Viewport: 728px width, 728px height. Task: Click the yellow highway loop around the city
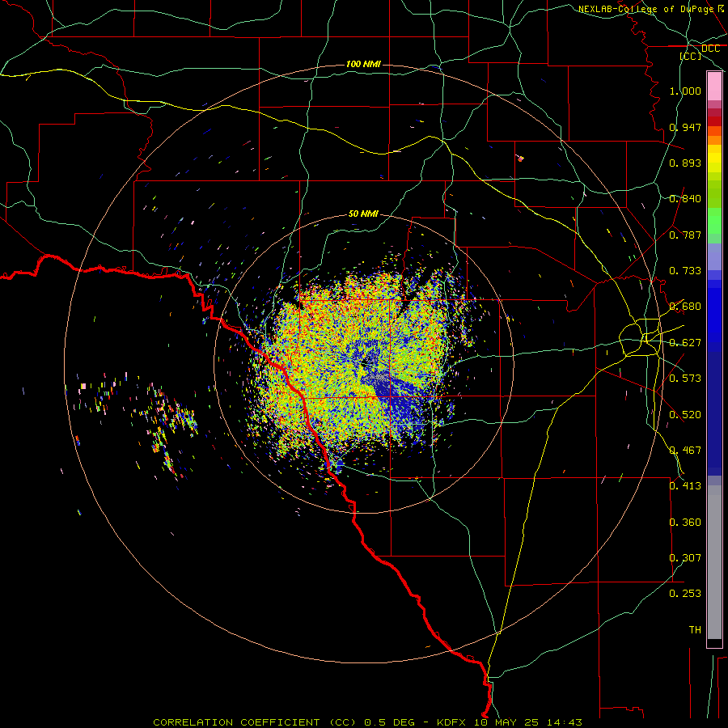point(641,337)
